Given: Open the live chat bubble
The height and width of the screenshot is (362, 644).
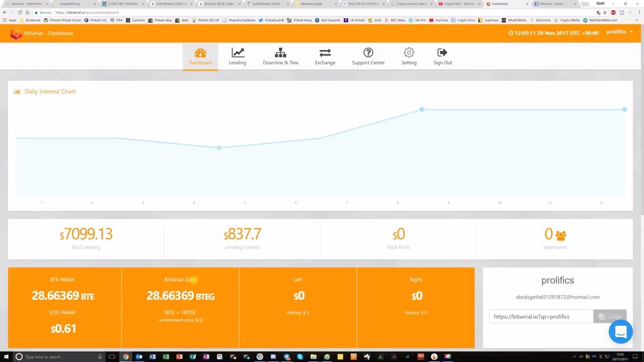Looking at the screenshot, I should point(620,332).
